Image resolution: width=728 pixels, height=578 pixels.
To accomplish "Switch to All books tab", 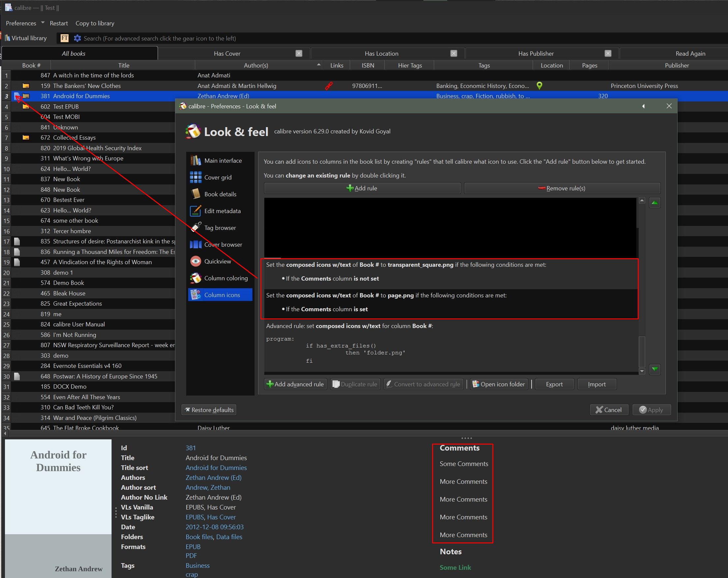I will pyautogui.click(x=80, y=53).
